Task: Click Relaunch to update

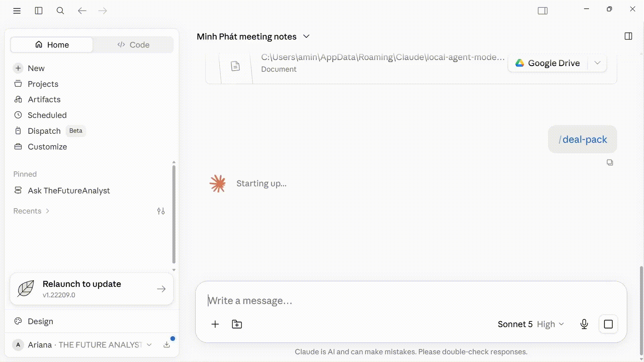Action: coord(92,289)
